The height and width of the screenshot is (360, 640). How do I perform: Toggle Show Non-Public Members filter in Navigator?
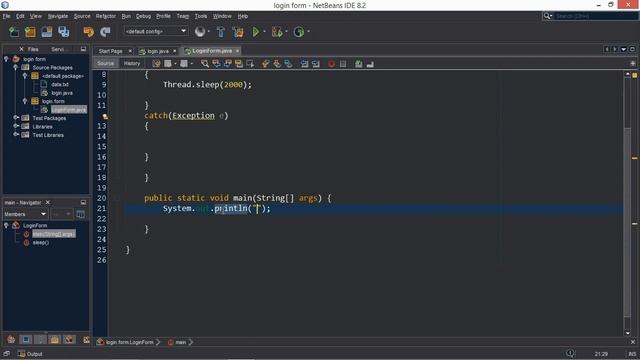click(55, 339)
